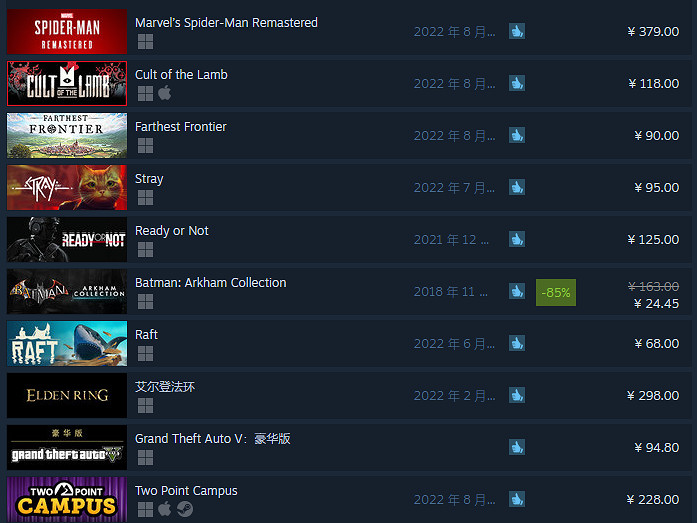Click the -85% discount badge for Batman
Screen dimensions: 697x523
point(556,292)
